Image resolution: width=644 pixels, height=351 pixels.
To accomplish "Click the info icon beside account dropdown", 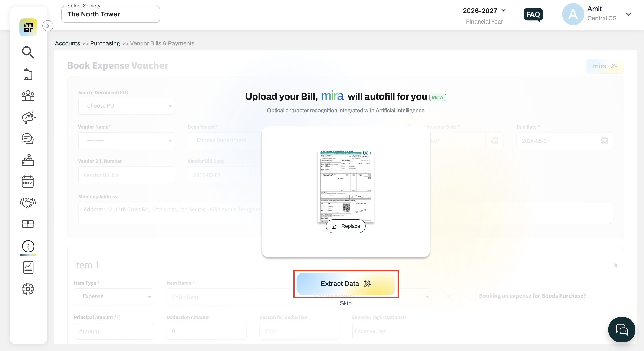I will [448, 298].
